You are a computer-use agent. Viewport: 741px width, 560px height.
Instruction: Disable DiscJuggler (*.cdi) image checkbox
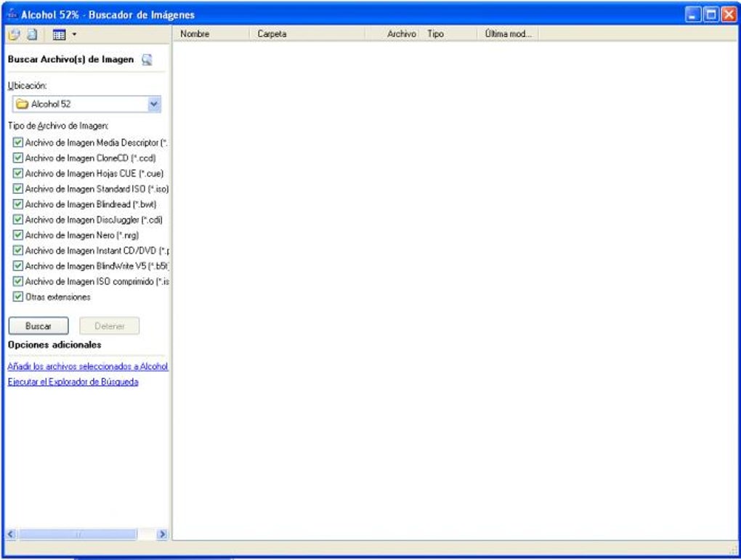click(18, 219)
